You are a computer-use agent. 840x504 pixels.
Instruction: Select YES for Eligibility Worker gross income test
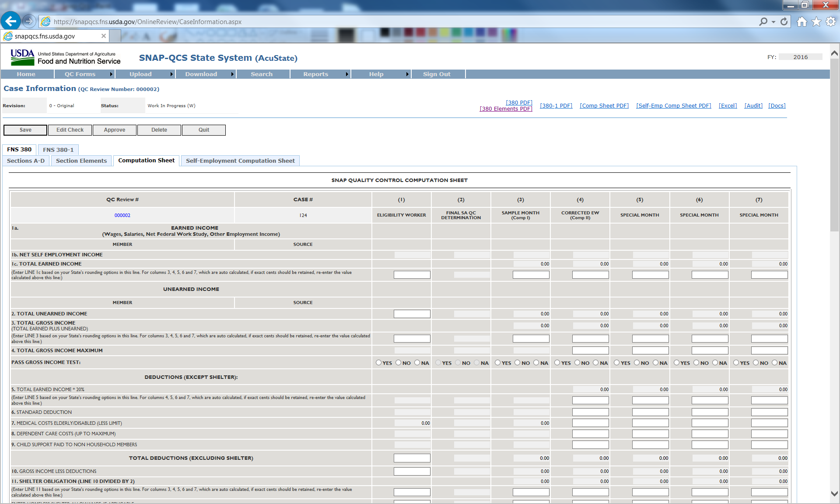tap(379, 363)
